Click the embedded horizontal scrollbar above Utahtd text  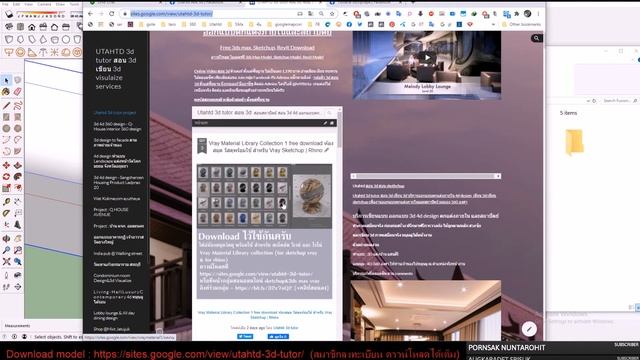pyautogui.click(x=425, y=176)
